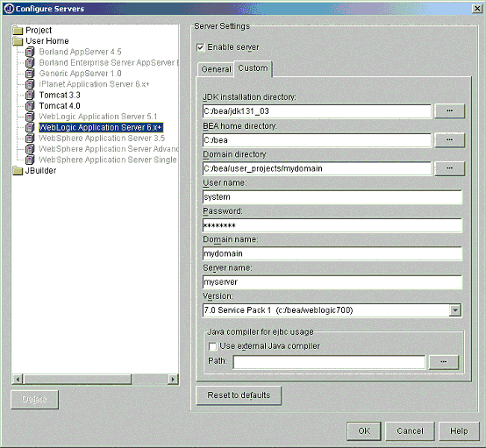Select the User Home node label

[x=47, y=41]
